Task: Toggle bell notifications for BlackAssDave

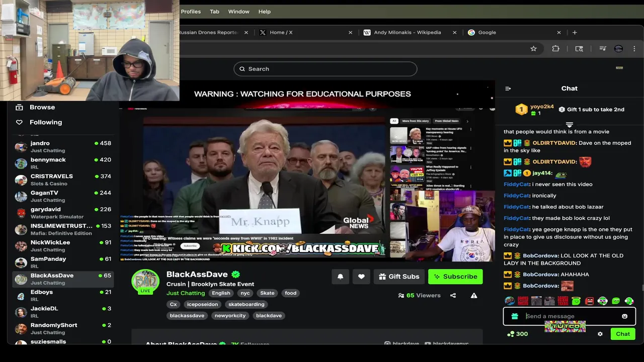Action: [x=340, y=277]
